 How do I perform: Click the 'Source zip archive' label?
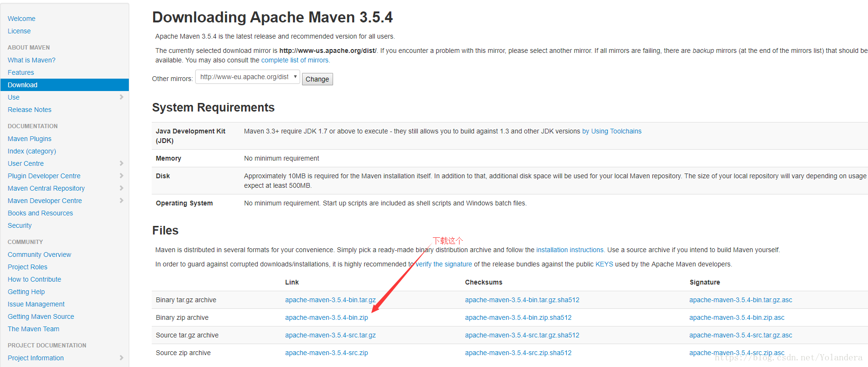coord(183,353)
